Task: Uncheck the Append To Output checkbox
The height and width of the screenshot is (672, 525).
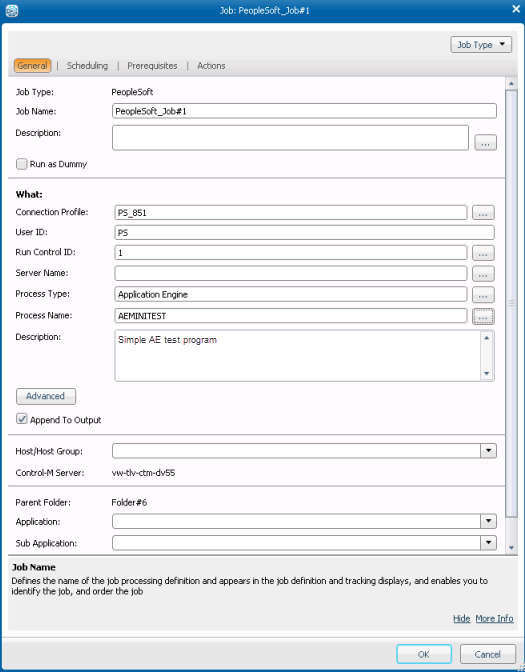Action: [21, 419]
